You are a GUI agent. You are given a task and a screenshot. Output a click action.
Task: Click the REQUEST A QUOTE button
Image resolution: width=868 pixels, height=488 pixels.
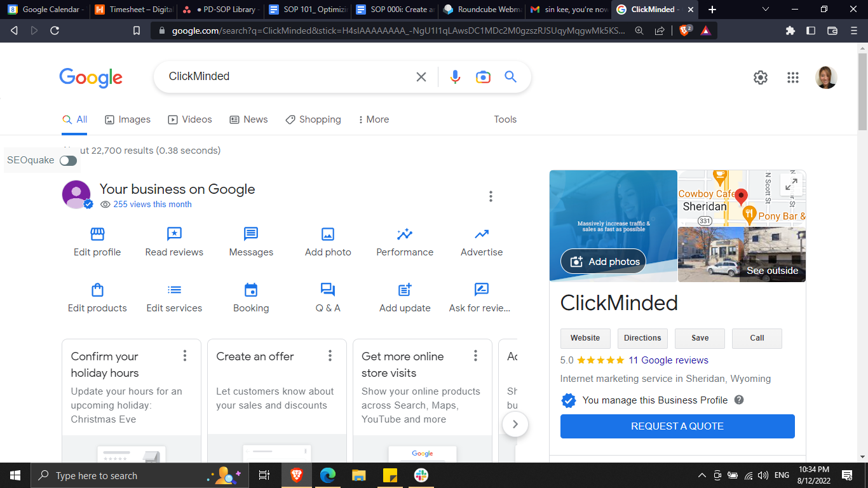677,426
